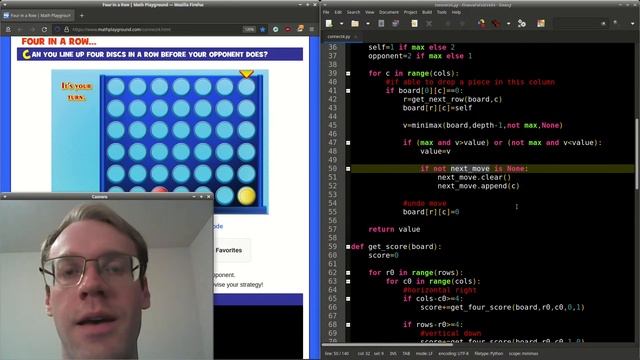The width and height of the screenshot is (640, 360).
Task: Click the goto-line icon at toolbar right
Action: tap(616, 23)
